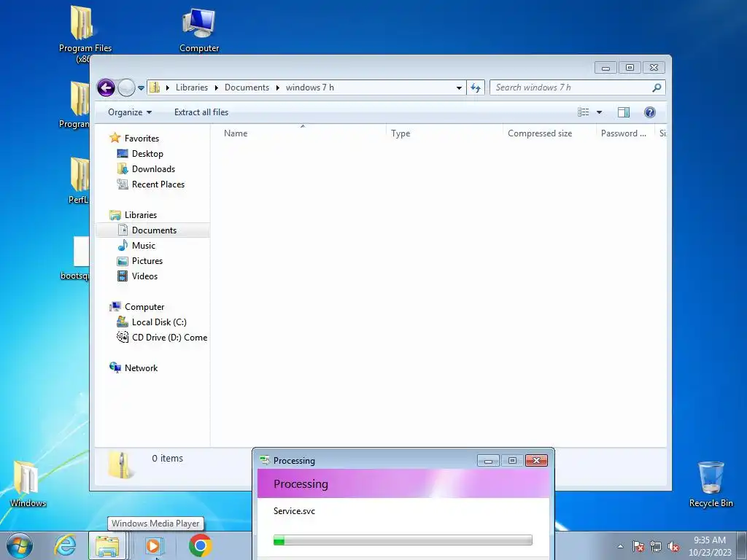Open the Videos library

coord(144,276)
